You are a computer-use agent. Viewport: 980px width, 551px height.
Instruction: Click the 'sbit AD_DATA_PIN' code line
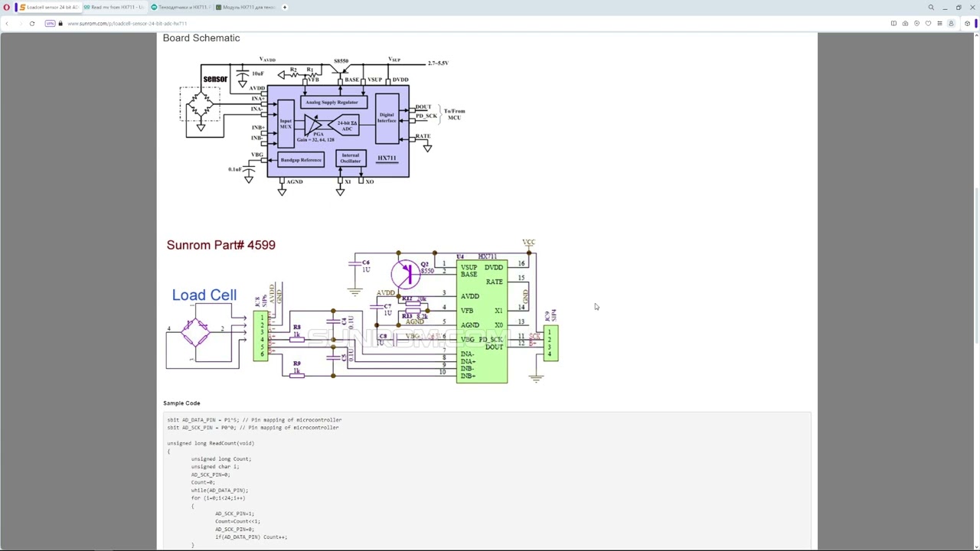coord(254,420)
